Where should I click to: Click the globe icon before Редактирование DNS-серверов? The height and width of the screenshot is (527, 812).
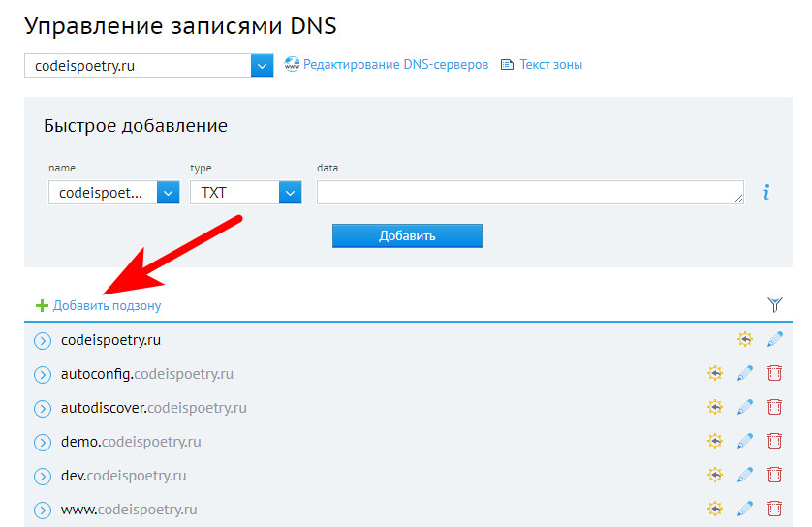click(x=292, y=65)
